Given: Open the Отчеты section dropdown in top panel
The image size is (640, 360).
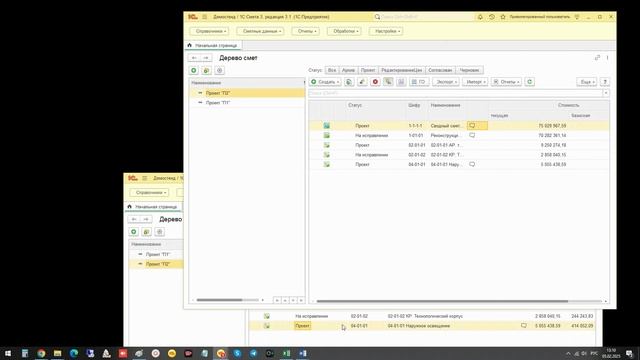Looking at the screenshot, I should (x=306, y=31).
